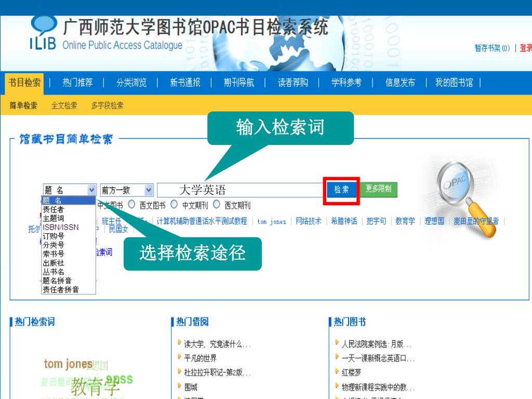
Task: Click the 教育学 keyword link
Action: pos(405,221)
